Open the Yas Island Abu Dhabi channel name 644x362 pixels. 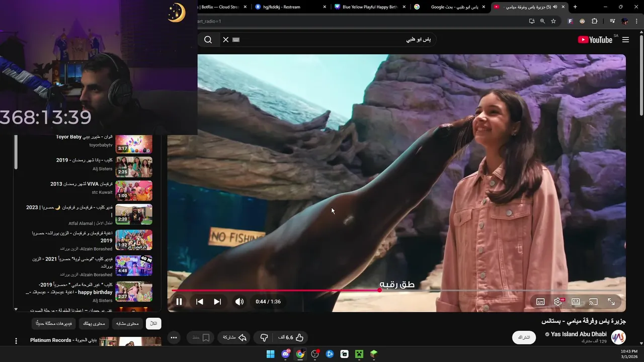coord(579,334)
